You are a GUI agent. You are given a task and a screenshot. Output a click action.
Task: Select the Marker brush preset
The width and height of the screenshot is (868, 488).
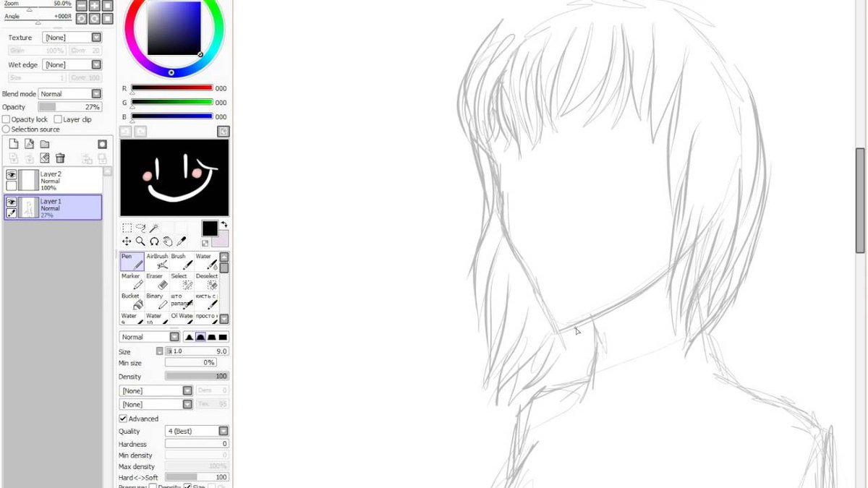132,281
